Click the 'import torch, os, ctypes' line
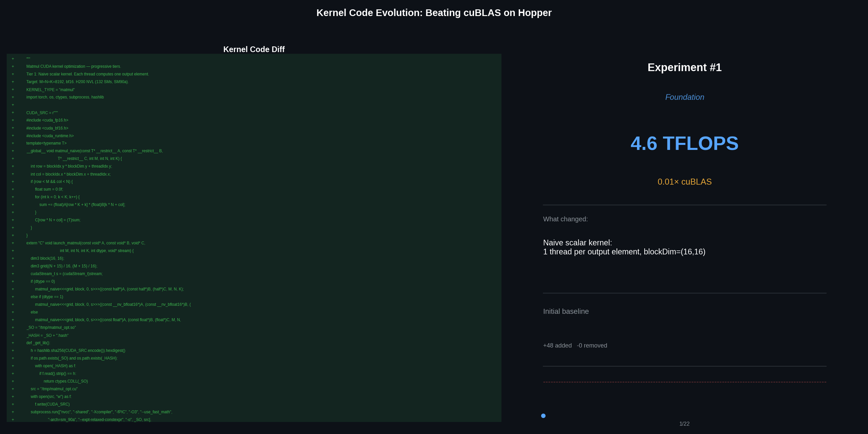The image size is (868, 434). (65, 97)
